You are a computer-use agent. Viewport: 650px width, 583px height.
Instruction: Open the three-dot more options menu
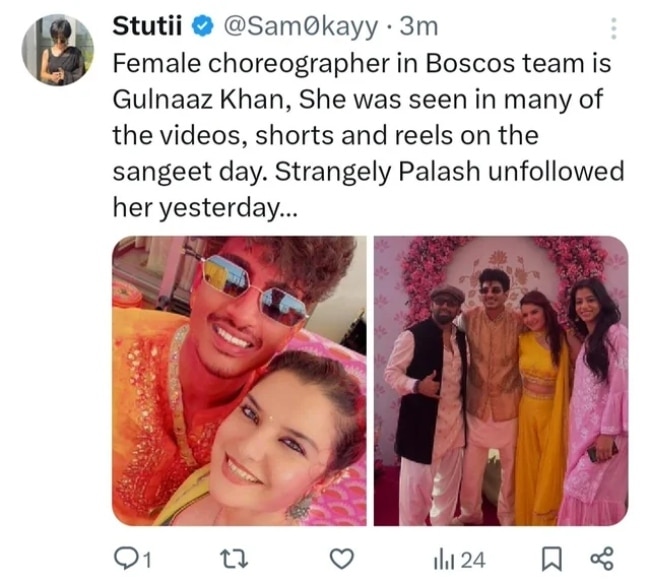pos(613,28)
